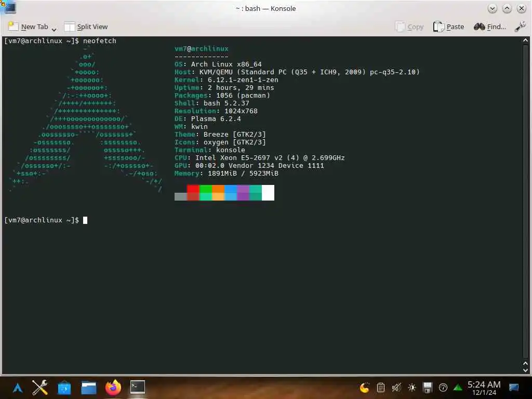532x399 pixels.
Task: Click the white color block in neofetch output
Action: 268,193
